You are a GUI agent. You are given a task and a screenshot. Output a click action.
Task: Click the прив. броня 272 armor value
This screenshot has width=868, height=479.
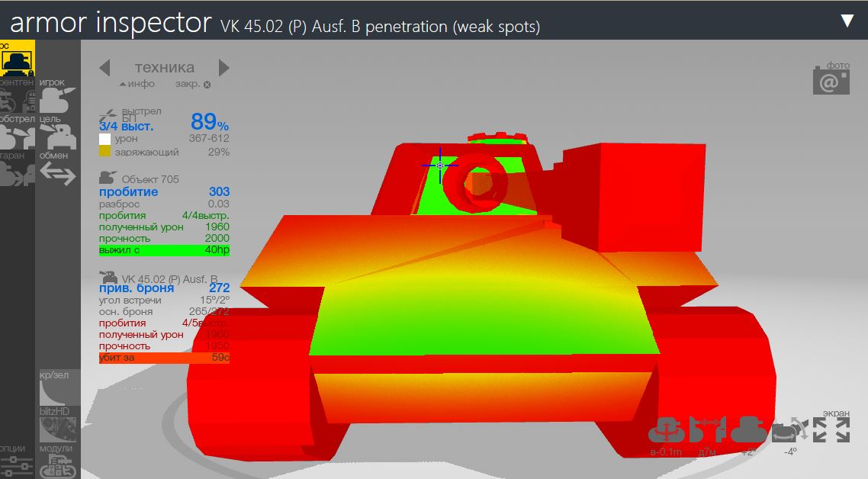(165, 288)
